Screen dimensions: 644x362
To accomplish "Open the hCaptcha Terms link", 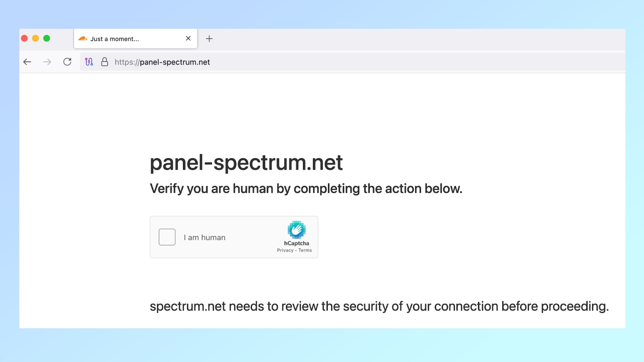I will point(305,250).
